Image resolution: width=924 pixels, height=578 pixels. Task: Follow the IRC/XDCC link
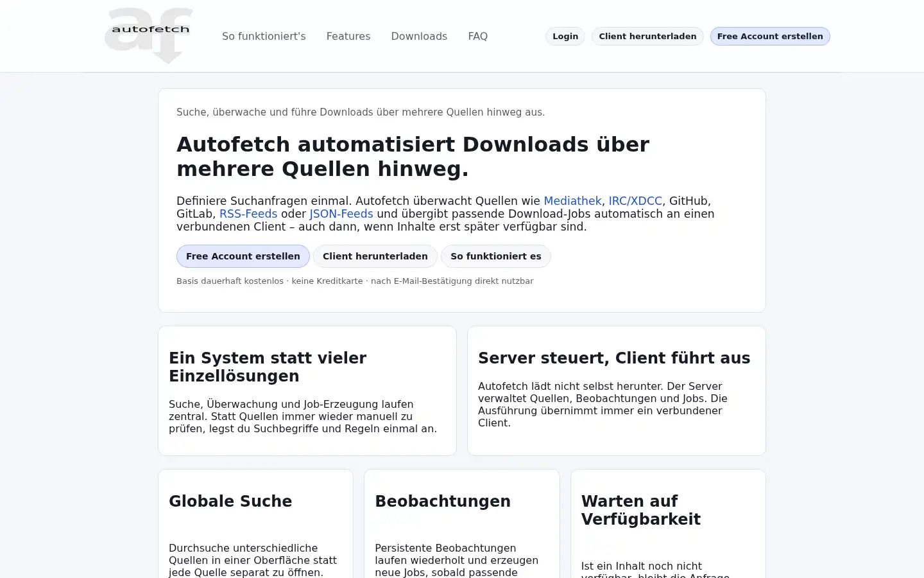click(635, 201)
